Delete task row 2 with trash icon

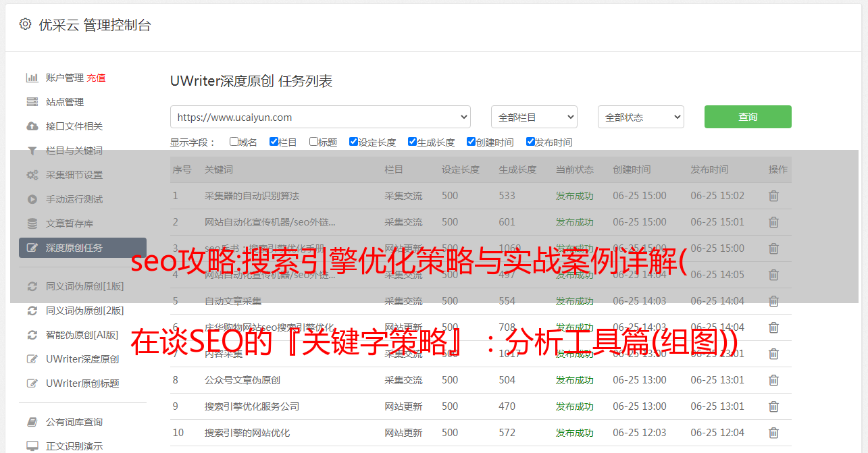pos(773,222)
